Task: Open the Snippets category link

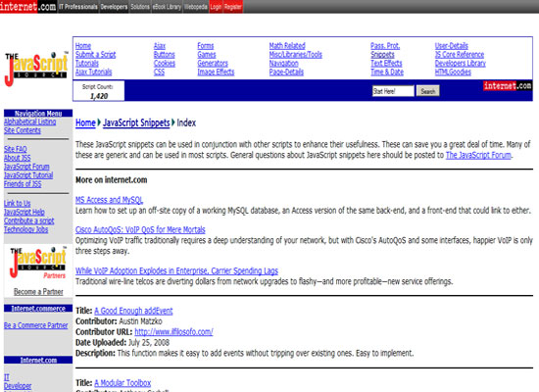Action: [382, 55]
